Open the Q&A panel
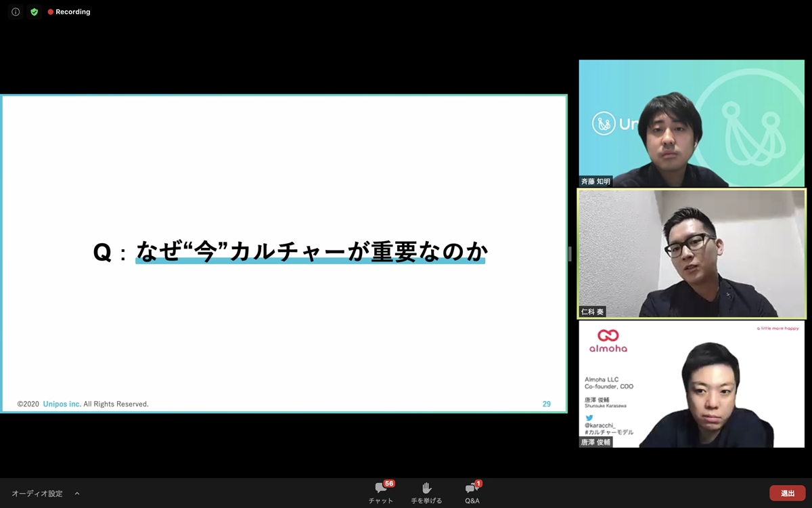812x508 pixels. pos(472,492)
